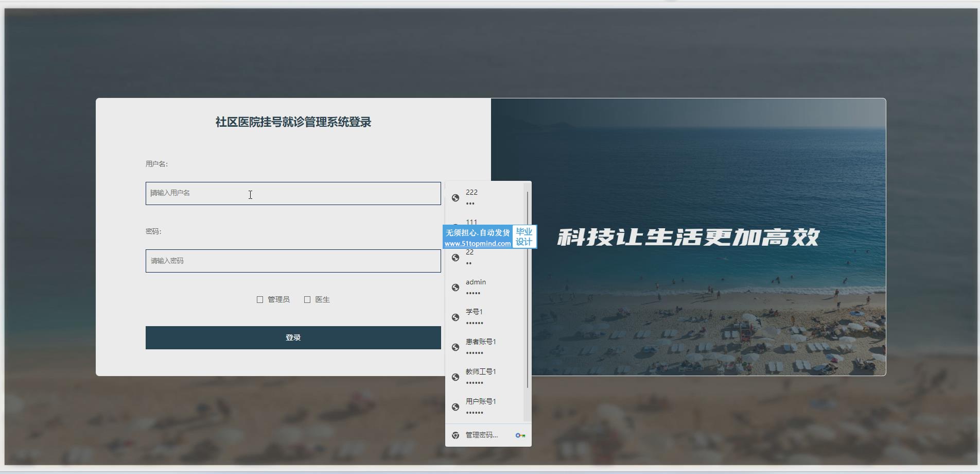Click the www.51topmind.com watermark link
The height and width of the screenshot is (474, 980).
pos(478,244)
